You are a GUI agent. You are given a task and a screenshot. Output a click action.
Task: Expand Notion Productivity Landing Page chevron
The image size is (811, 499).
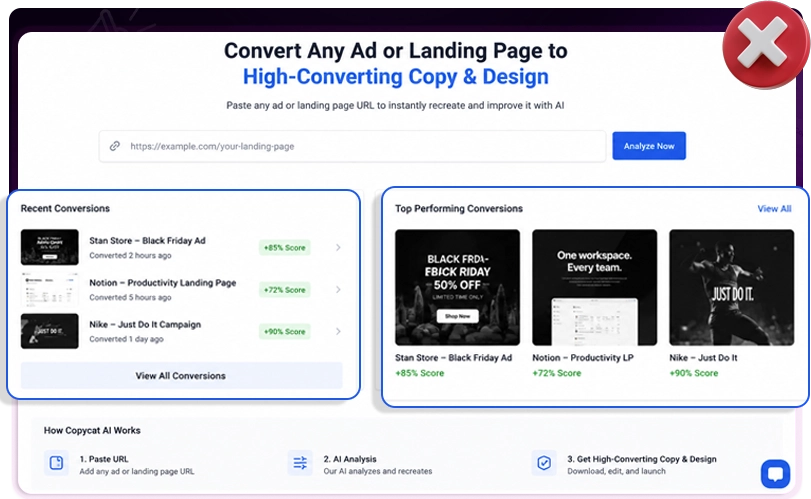point(338,290)
